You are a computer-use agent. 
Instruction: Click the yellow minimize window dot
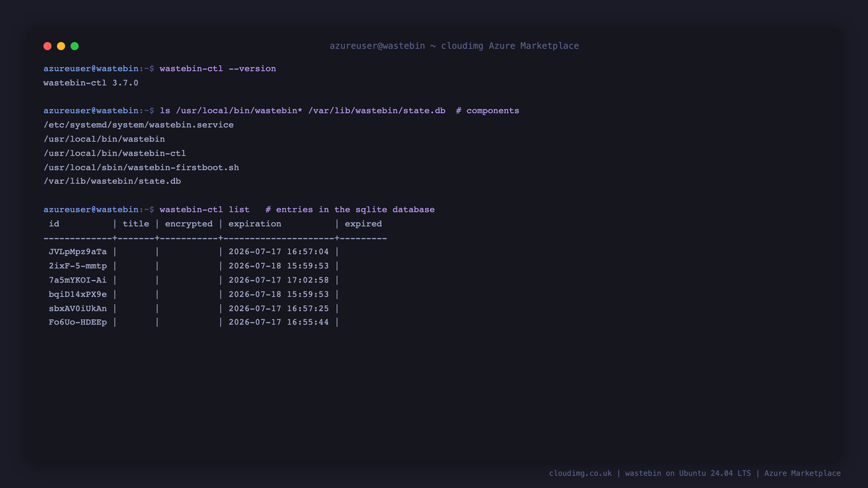[61, 46]
